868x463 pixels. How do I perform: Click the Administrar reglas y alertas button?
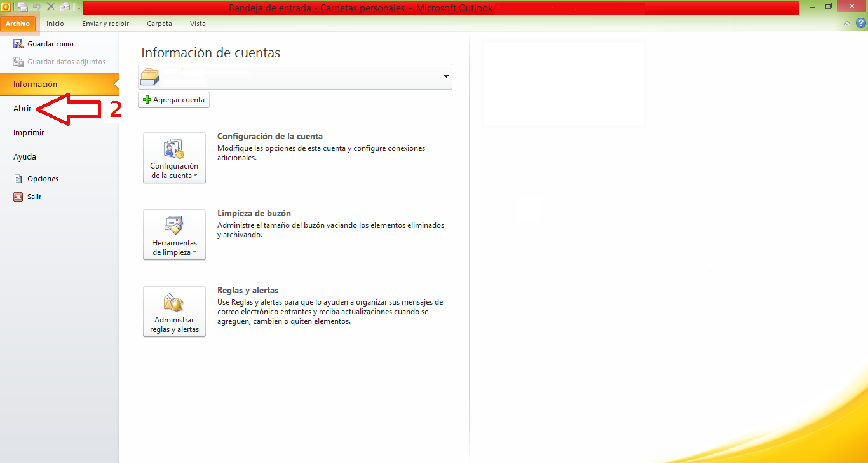pos(174,312)
